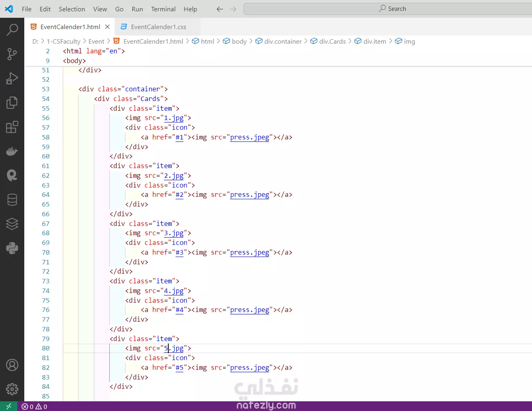Select the 1-CSFaculty breadcrumb
Viewport: 532px width, 411px height.
tap(64, 41)
